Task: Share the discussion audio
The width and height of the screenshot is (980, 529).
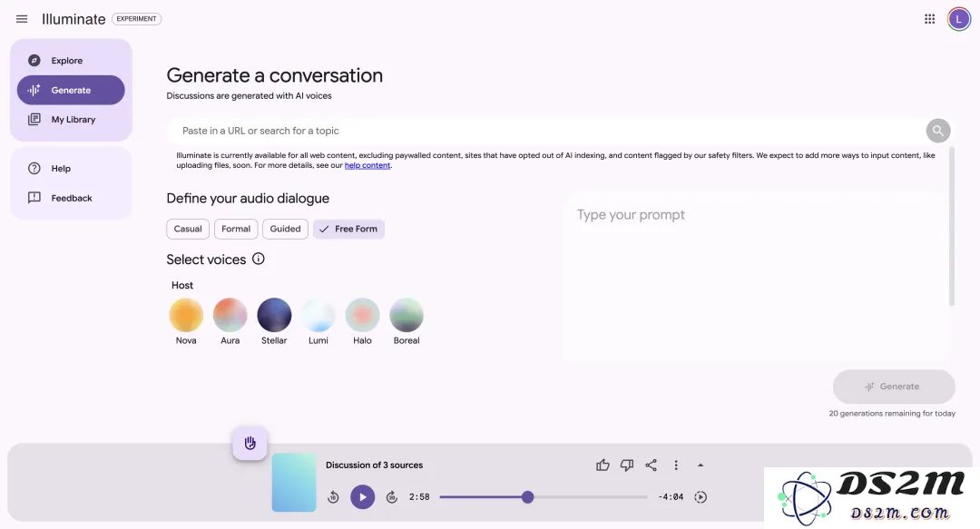Action: click(652, 465)
